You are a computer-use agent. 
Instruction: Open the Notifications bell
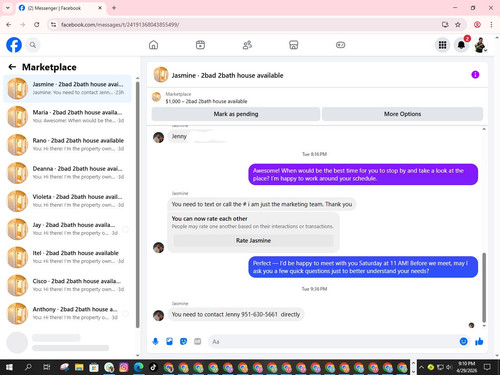(x=461, y=45)
